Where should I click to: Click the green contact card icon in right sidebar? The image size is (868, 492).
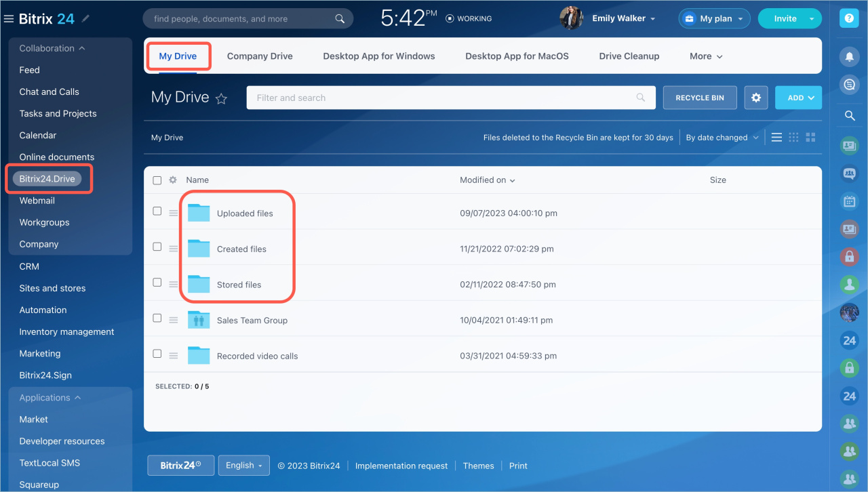pyautogui.click(x=849, y=145)
